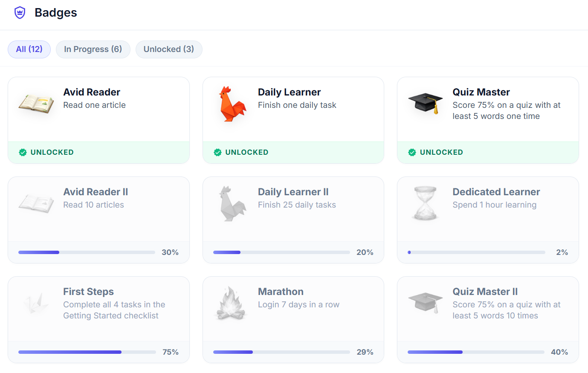Click the orange origami rooster icon
Screen dimensions: 588x373
[x=233, y=104]
